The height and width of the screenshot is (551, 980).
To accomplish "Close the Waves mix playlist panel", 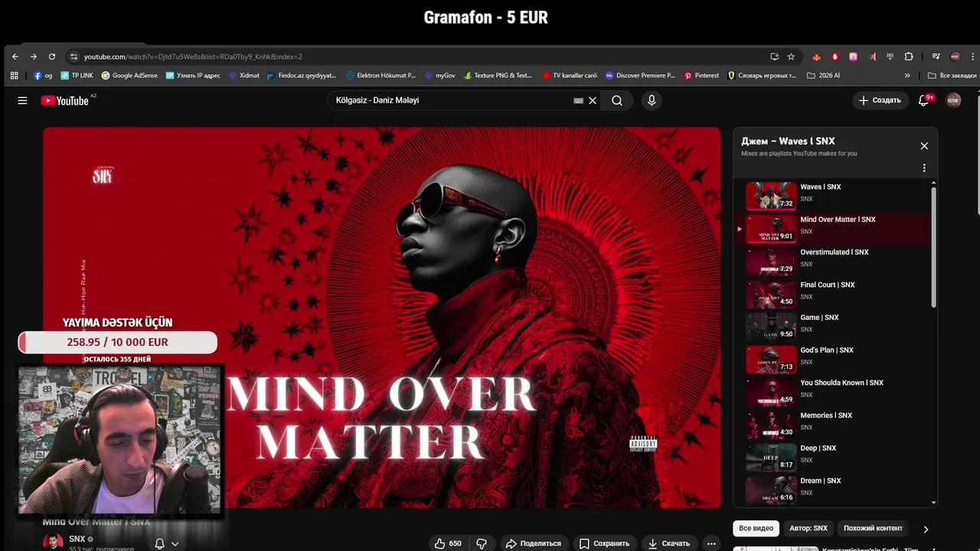I will tap(924, 146).
